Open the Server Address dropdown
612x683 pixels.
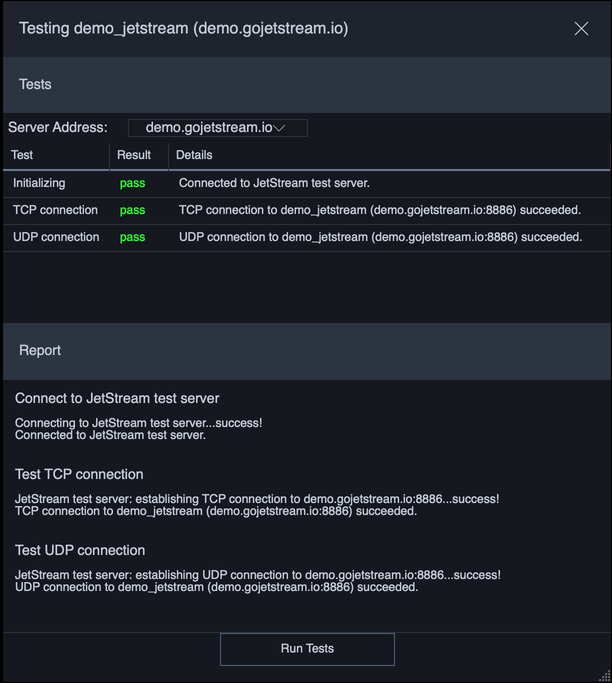218,128
